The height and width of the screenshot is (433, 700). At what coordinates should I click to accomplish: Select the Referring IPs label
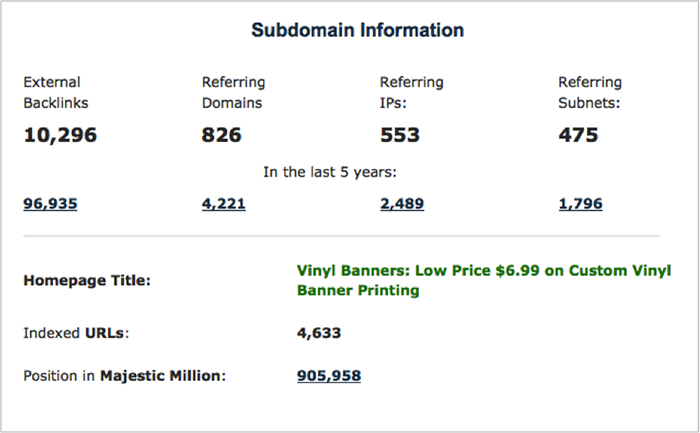pos(411,92)
